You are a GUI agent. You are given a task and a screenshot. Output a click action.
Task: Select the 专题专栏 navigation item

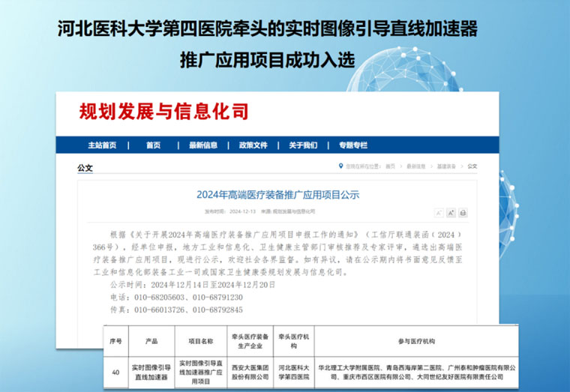353,145
